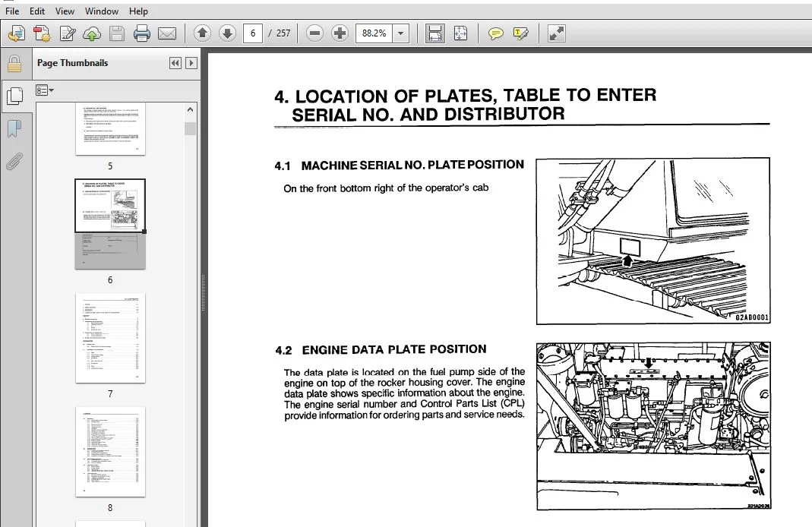Open the Edit menu
The image size is (812, 527).
[36, 11]
